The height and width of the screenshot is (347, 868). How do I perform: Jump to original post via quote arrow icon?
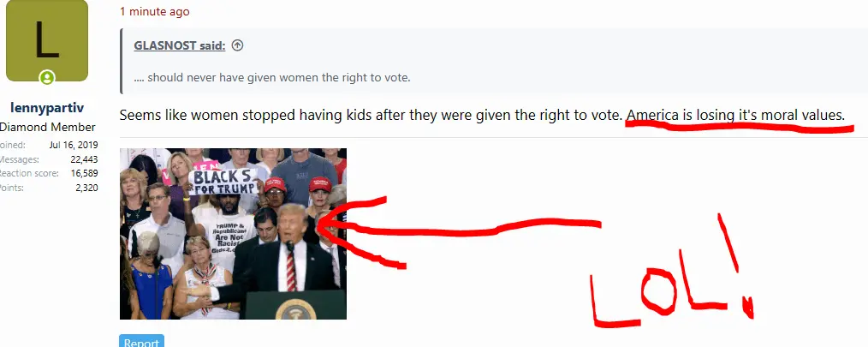tap(237, 45)
